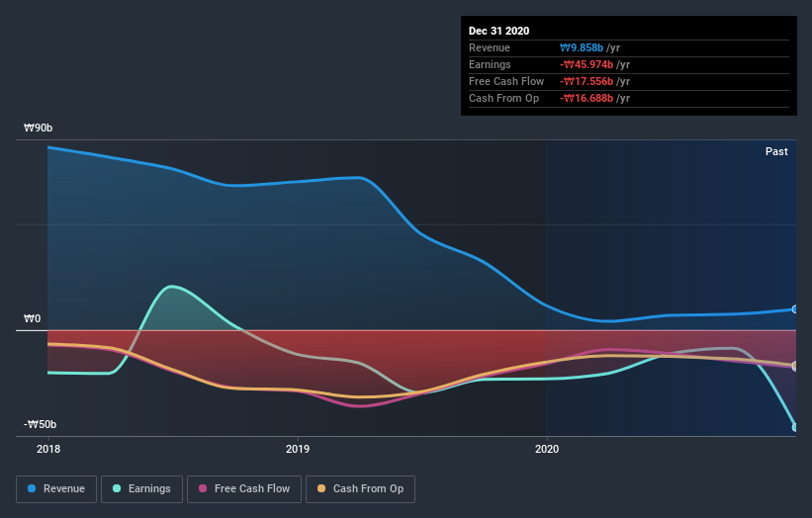Viewport: 812px width, 518px height.
Task: Click the Earnings data point at Dec 2020
Action: (795, 427)
